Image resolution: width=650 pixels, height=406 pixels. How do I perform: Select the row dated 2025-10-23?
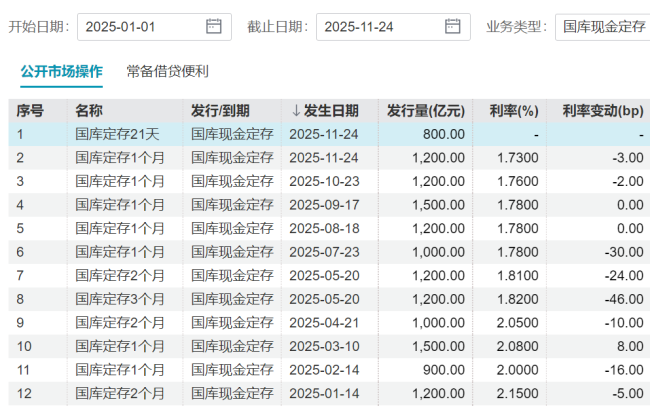pos(322,181)
